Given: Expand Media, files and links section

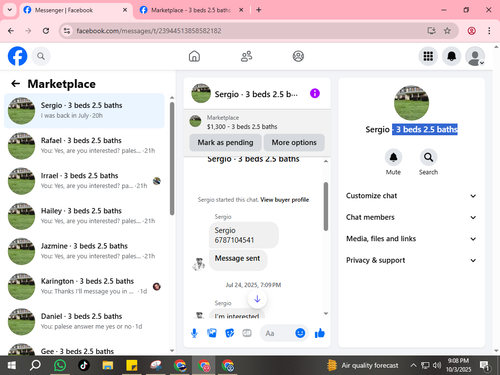Looking at the screenshot, I should [x=411, y=239].
